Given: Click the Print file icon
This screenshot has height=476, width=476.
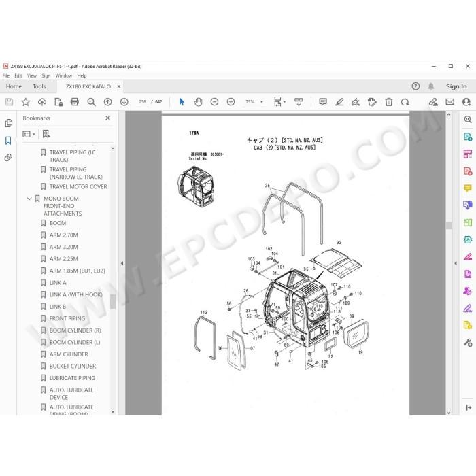Looking at the screenshot, I should pyautogui.click(x=75, y=102).
